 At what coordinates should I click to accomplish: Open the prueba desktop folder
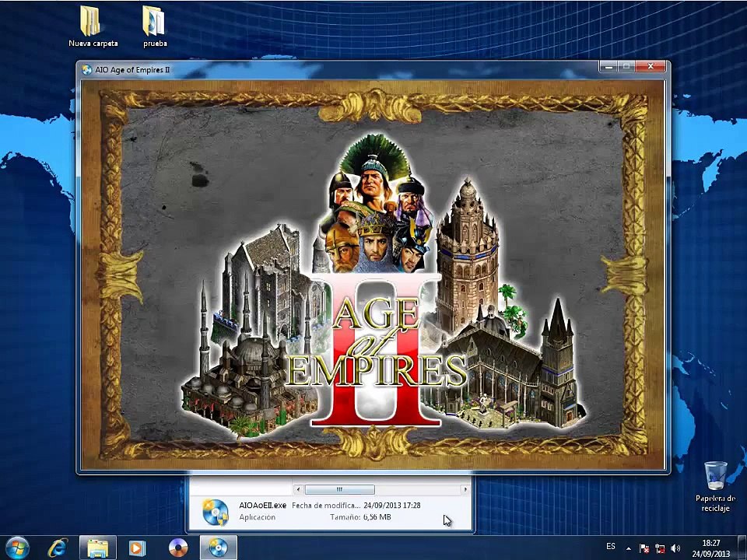(x=154, y=26)
